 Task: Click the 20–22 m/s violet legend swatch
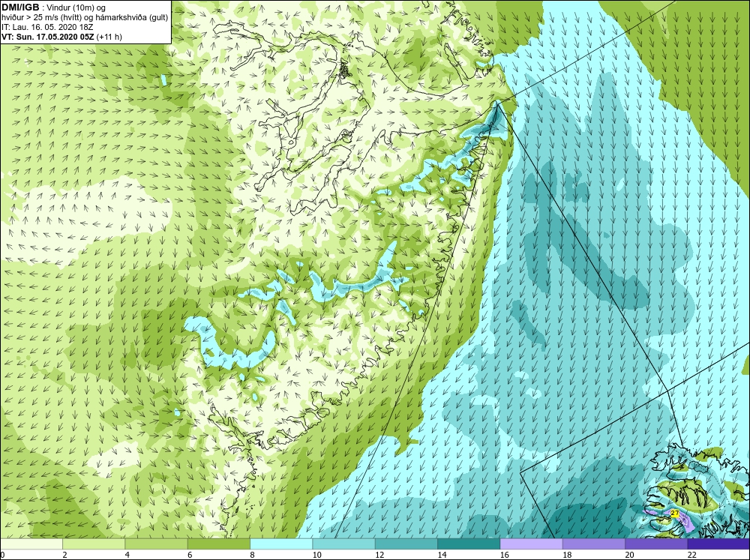656,544
